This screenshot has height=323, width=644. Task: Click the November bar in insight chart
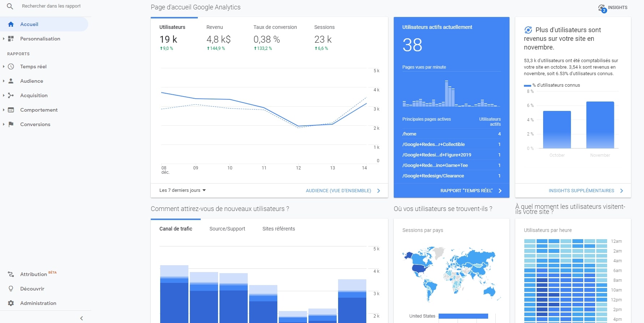click(x=600, y=125)
